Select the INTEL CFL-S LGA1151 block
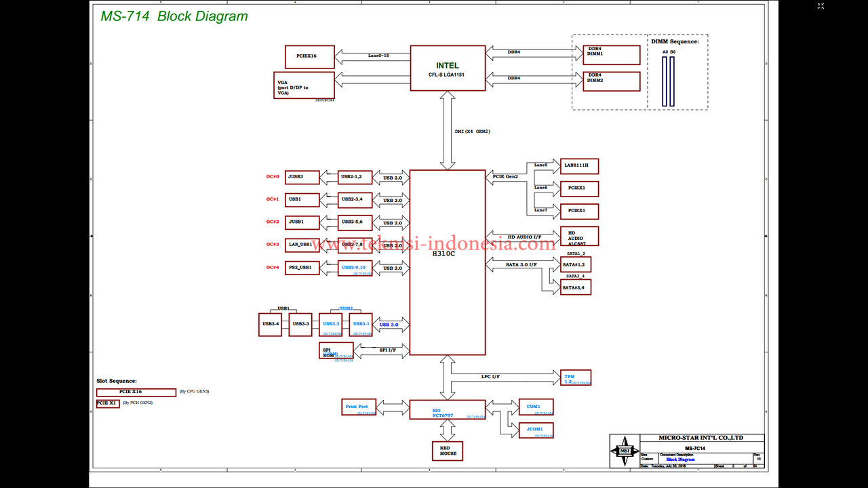868x488 pixels. [x=448, y=68]
